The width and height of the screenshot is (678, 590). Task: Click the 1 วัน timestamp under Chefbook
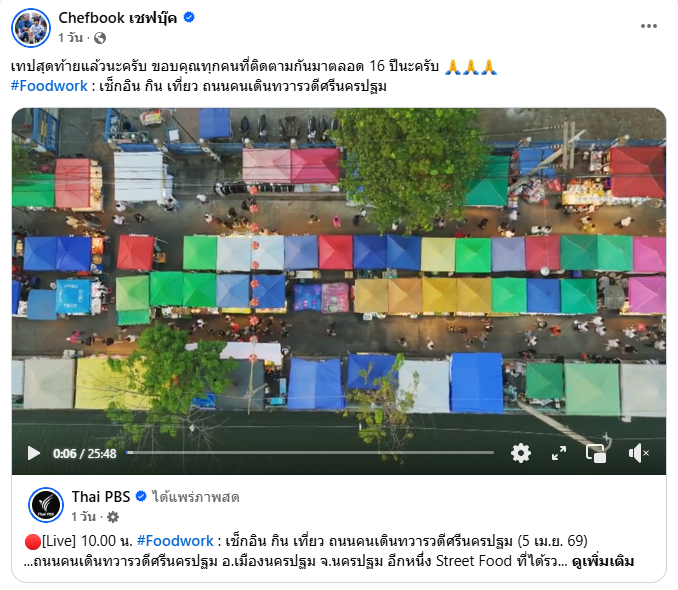(70, 38)
